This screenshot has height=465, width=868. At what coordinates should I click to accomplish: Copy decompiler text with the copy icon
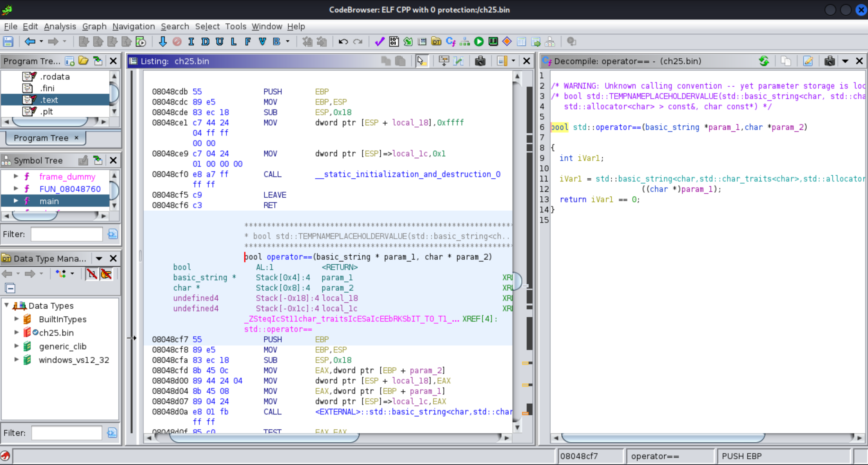coord(786,61)
